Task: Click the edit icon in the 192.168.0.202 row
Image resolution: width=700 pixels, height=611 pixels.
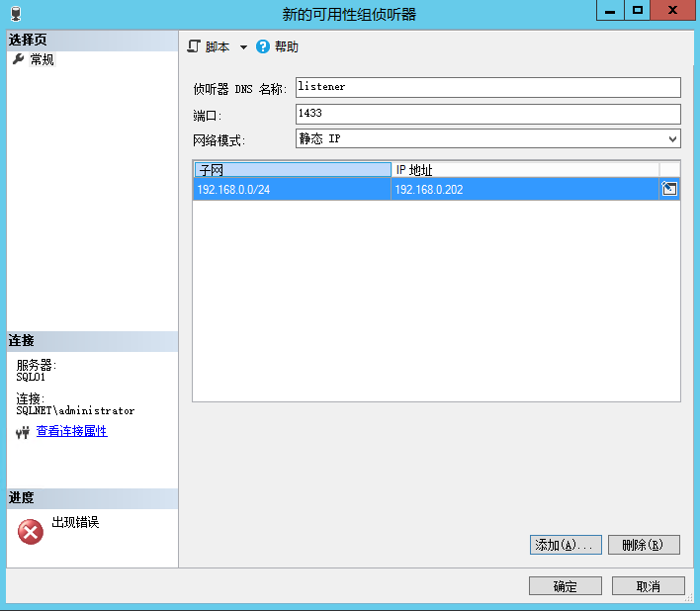Action: 669,189
